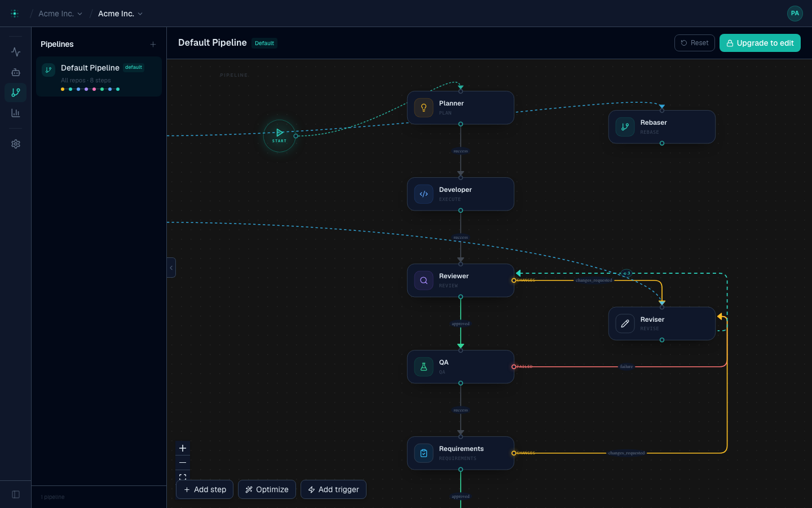Click changes_requested label from Reviewer

pos(594,280)
